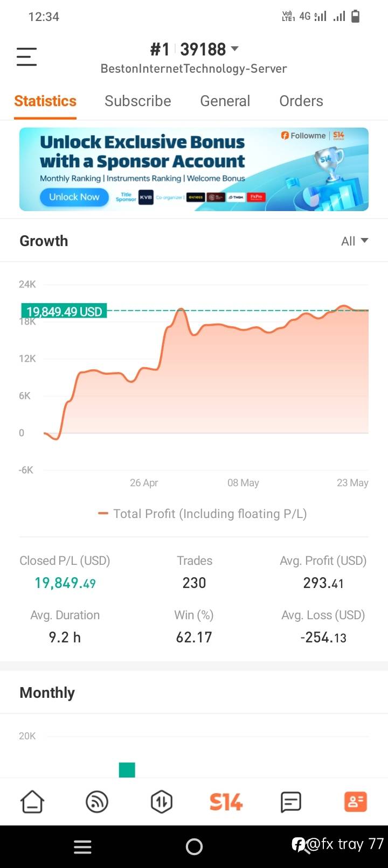This screenshot has height=868, width=388.
Task: Select the Statistics tab
Action: (x=45, y=101)
